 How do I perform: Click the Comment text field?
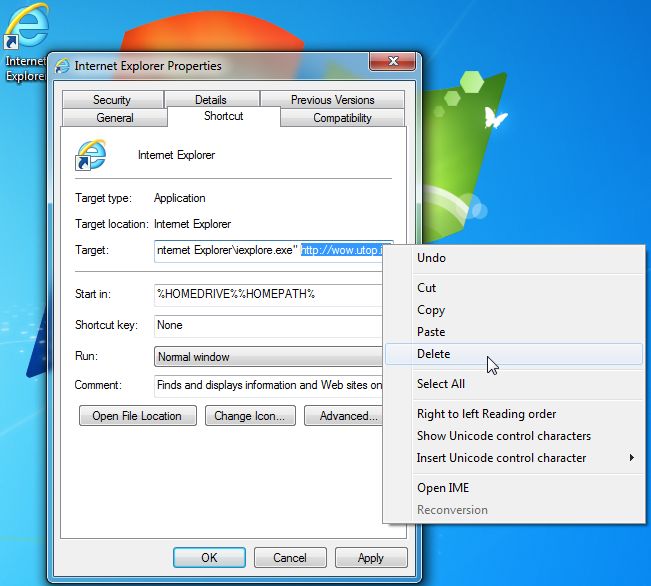pos(268,386)
